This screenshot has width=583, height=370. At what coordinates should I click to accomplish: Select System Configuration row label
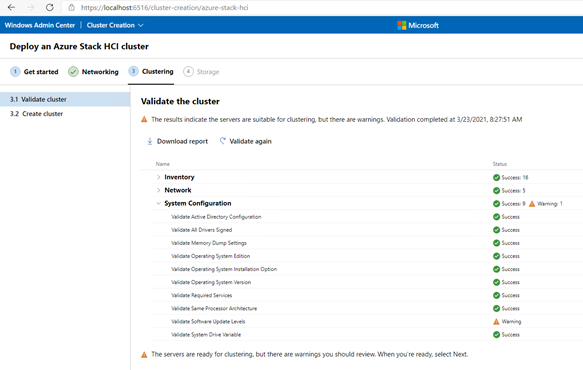(x=198, y=203)
